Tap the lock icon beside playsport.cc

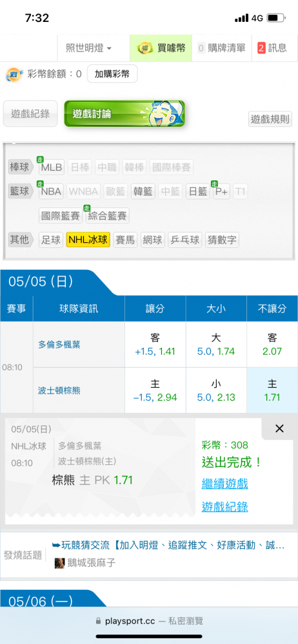[98, 621]
